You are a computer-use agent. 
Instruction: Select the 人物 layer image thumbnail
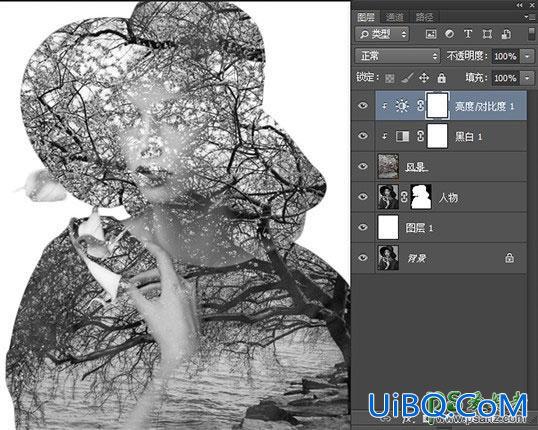388,197
